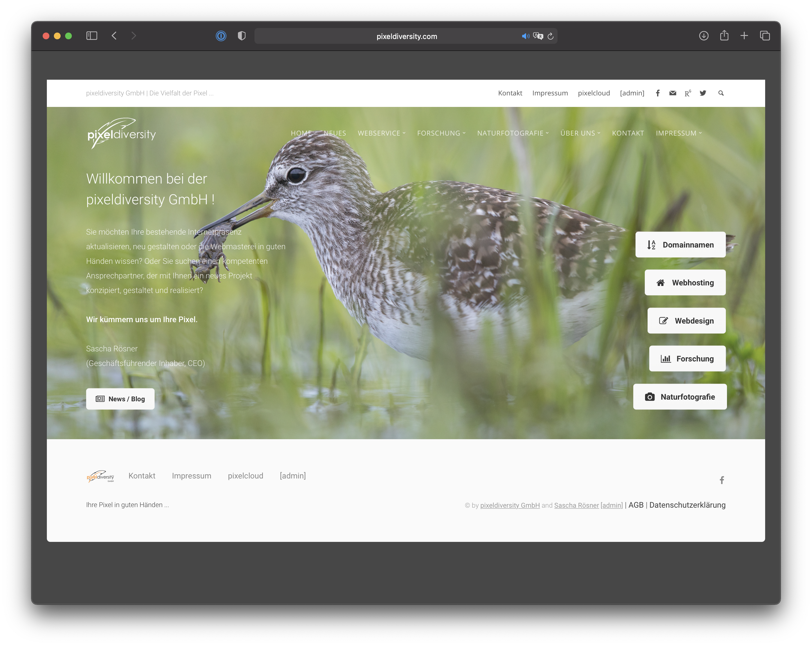Click the Domainnamen button
Screen dimensions: 812x646
coord(680,245)
